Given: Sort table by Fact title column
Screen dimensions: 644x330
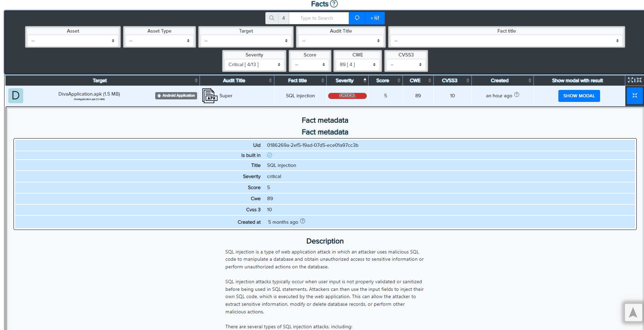Looking at the screenshot, I should [300, 80].
